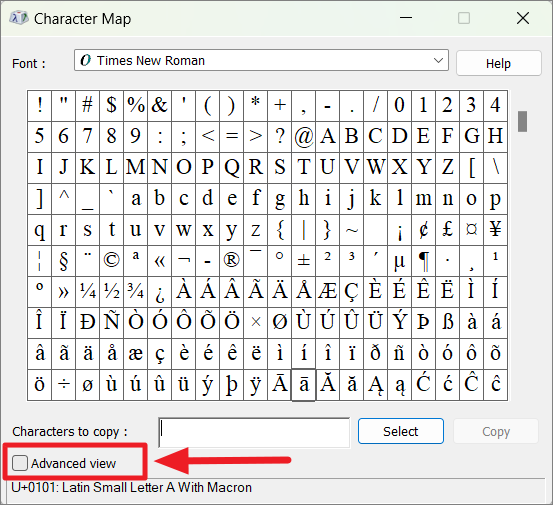This screenshot has width=553, height=505.
Task: Click the pound sterling £ character
Action: 447,230
